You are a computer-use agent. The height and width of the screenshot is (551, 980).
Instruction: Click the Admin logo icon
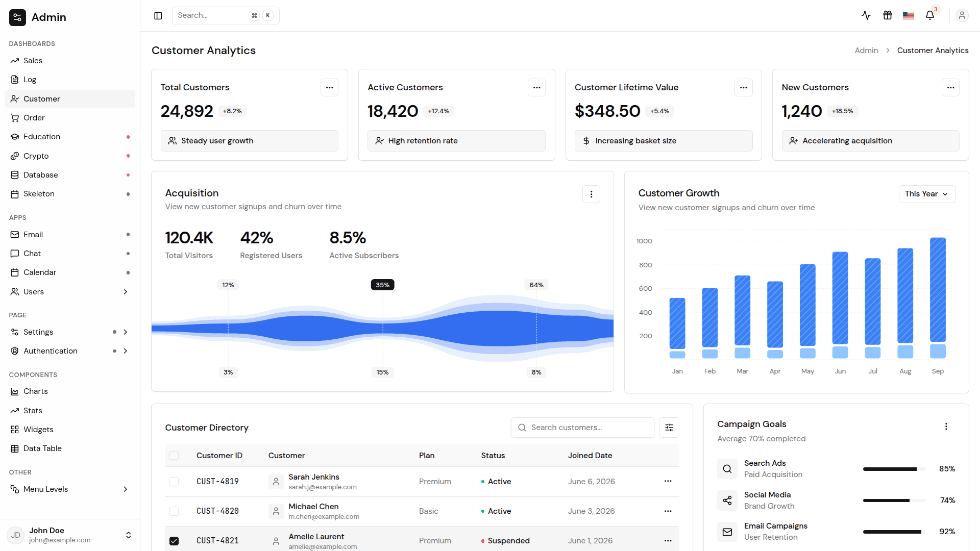(x=17, y=17)
